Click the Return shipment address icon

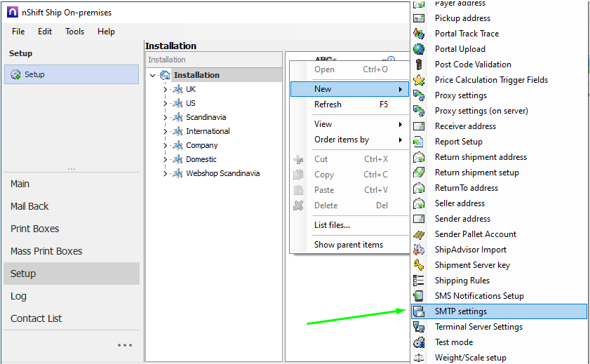(419, 157)
